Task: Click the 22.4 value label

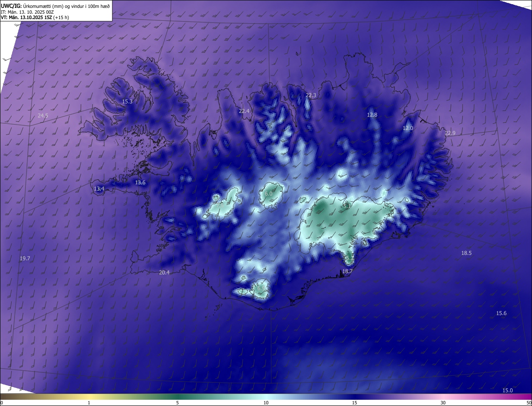Action: pos(244,111)
